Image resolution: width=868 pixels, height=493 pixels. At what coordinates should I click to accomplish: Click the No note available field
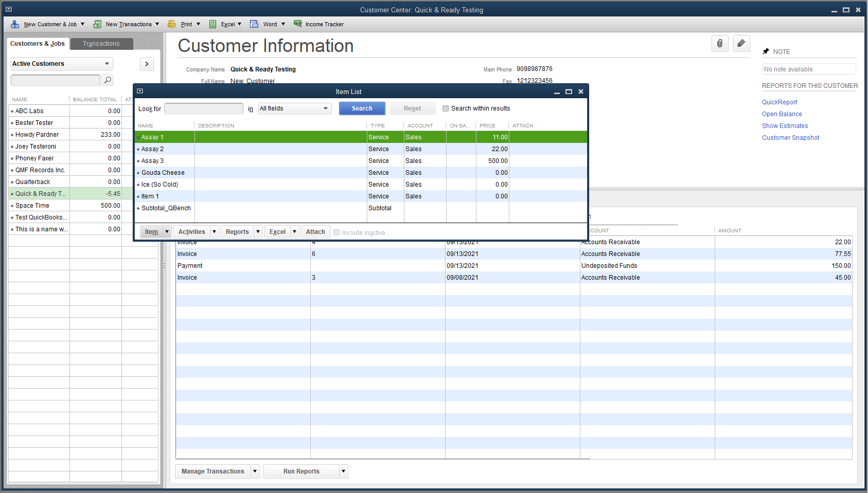click(x=809, y=69)
